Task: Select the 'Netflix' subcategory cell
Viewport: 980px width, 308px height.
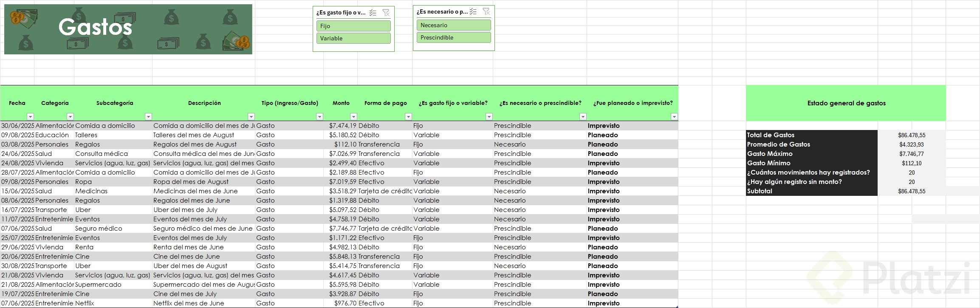Action: pyautogui.click(x=113, y=303)
